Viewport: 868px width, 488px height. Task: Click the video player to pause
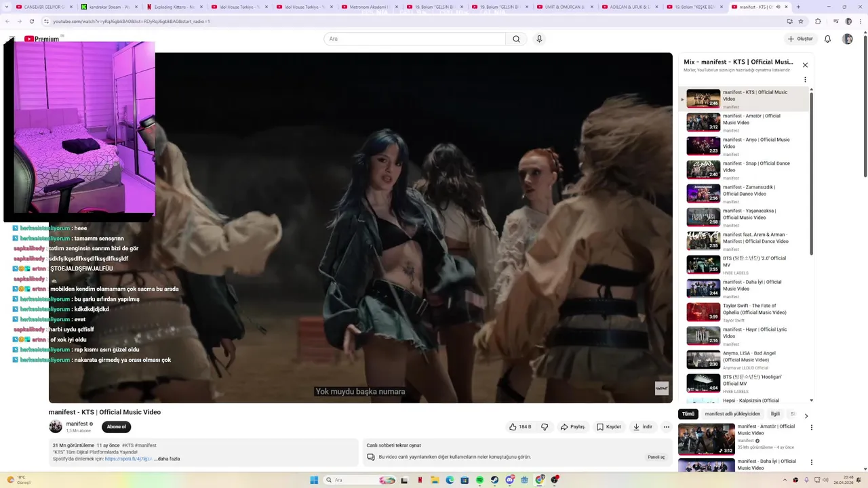pyautogui.click(x=360, y=228)
